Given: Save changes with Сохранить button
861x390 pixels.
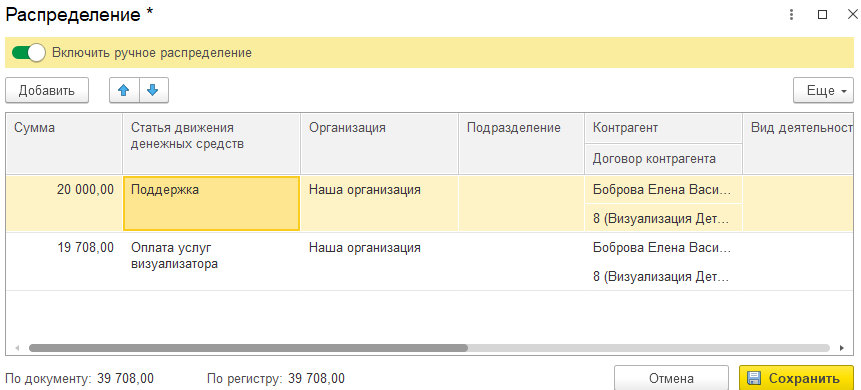Looking at the screenshot, I should tap(796, 378).
